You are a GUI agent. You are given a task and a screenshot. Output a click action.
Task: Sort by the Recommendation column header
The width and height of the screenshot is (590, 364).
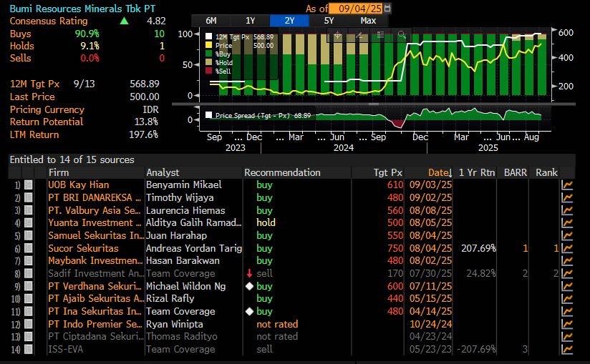point(282,172)
